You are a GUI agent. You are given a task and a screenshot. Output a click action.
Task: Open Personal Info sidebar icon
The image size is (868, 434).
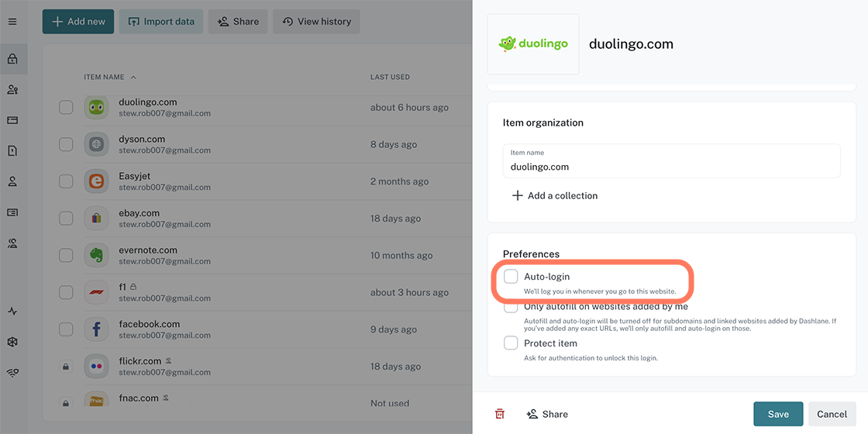pos(12,181)
